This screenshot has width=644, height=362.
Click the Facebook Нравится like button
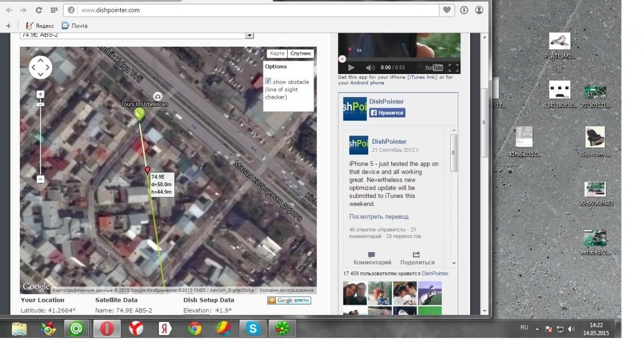[387, 113]
